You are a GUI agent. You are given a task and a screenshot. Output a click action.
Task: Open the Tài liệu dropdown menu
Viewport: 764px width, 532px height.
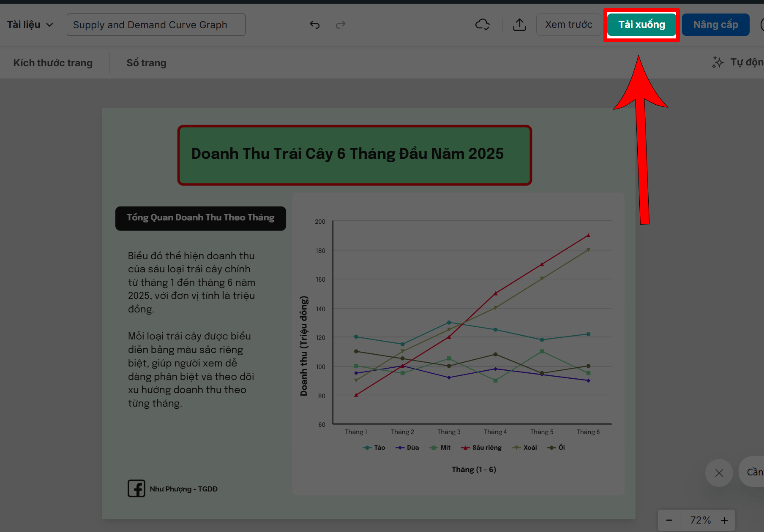(x=30, y=24)
